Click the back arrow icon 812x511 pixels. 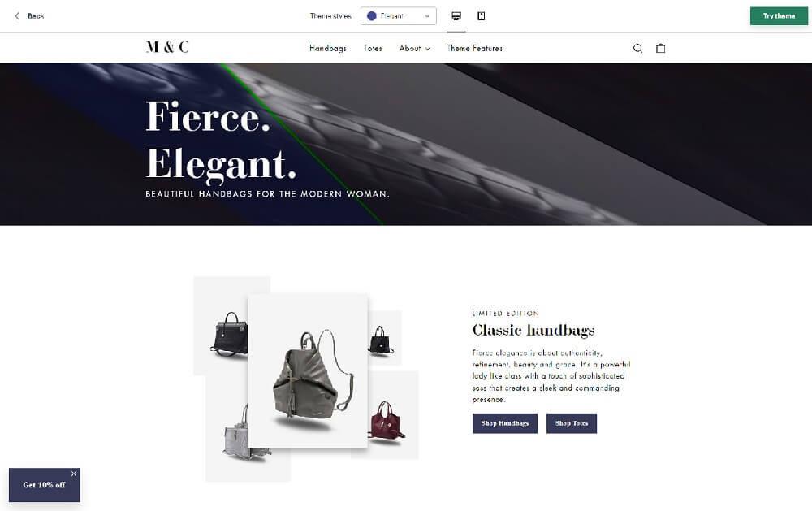click(17, 16)
